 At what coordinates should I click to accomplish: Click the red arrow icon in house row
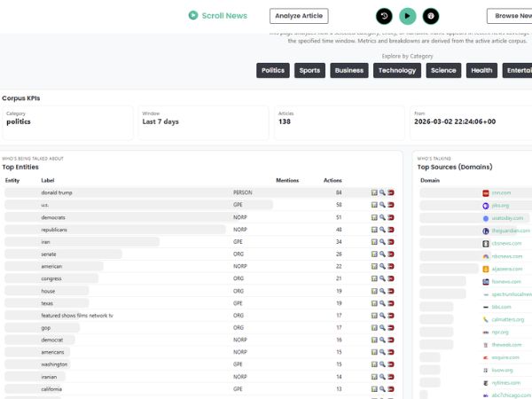click(x=391, y=291)
